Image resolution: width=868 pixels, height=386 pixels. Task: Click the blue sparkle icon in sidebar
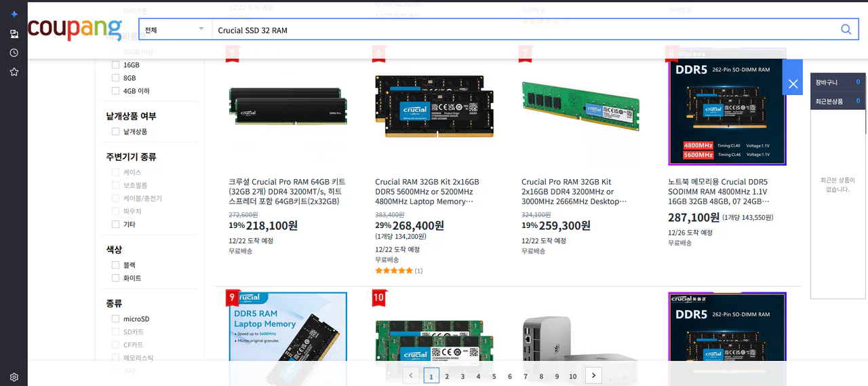14,14
